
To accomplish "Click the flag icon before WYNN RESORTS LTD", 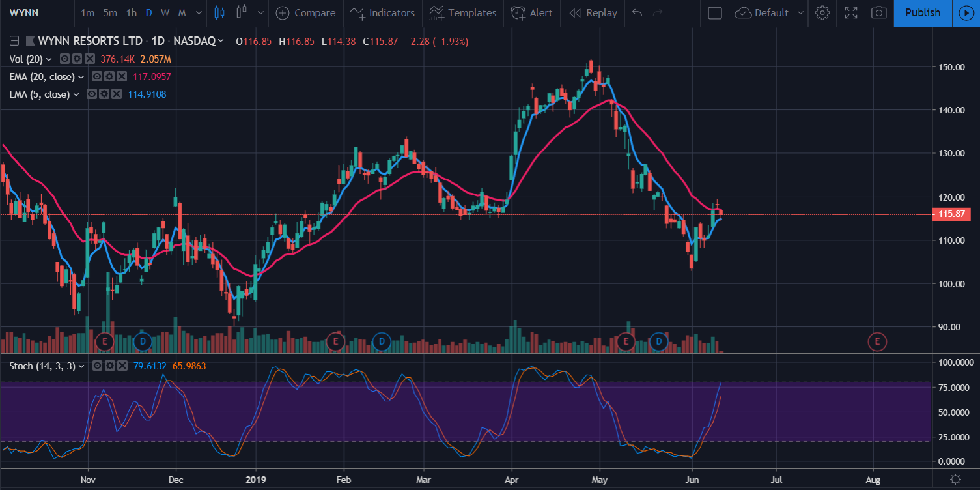I will point(30,41).
